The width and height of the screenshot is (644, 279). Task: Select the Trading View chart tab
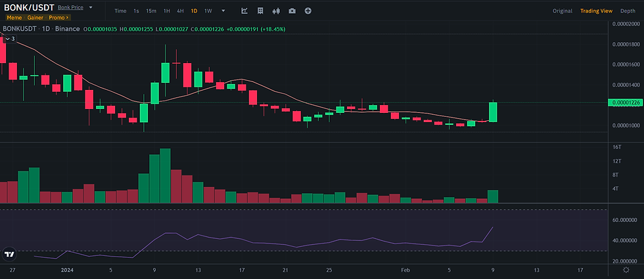coord(597,11)
